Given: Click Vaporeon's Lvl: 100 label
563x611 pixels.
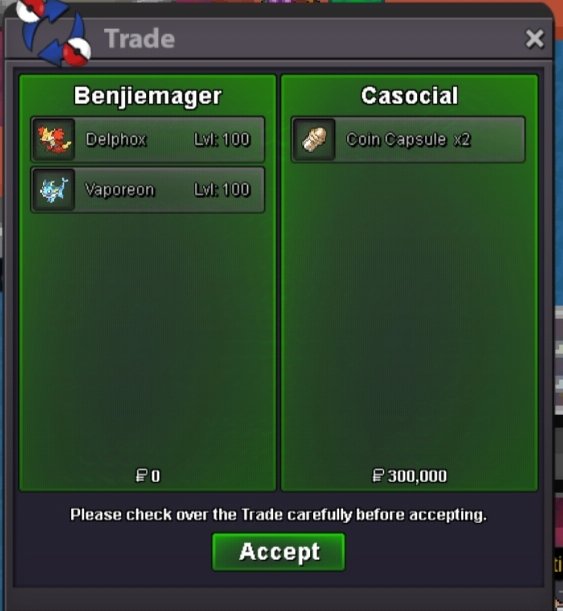Looking at the screenshot, I should point(222,190).
